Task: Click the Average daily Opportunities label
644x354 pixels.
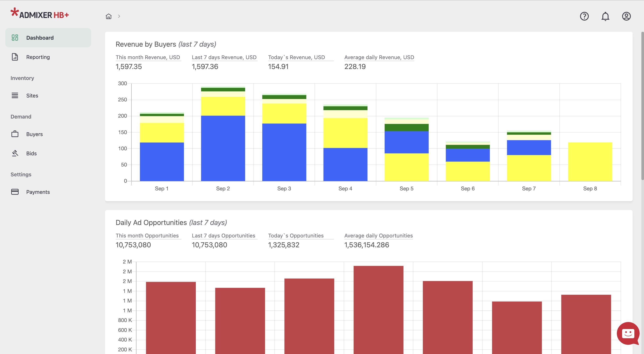Action: pos(379,235)
